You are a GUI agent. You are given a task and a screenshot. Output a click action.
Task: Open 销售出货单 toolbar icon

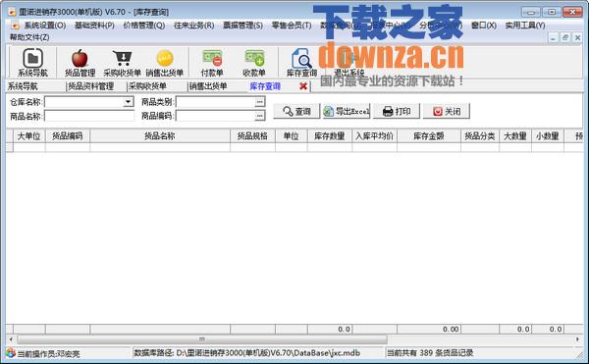point(165,62)
